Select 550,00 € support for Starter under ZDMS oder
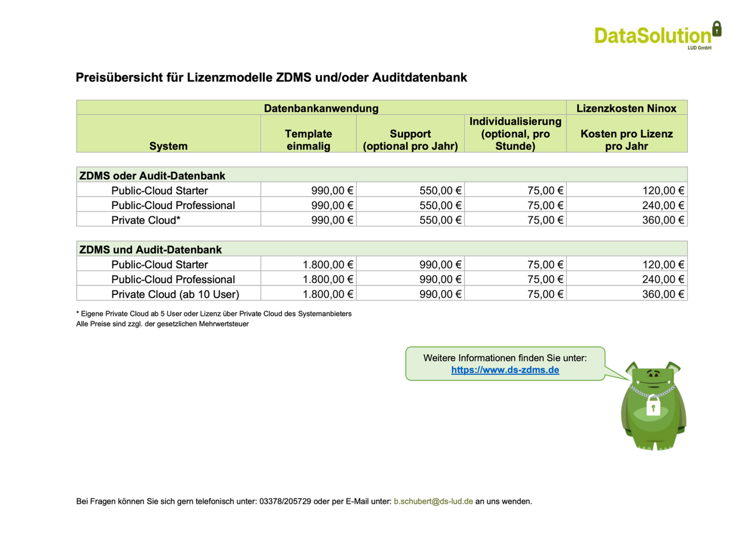This screenshot has width=756, height=534. click(440, 190)
